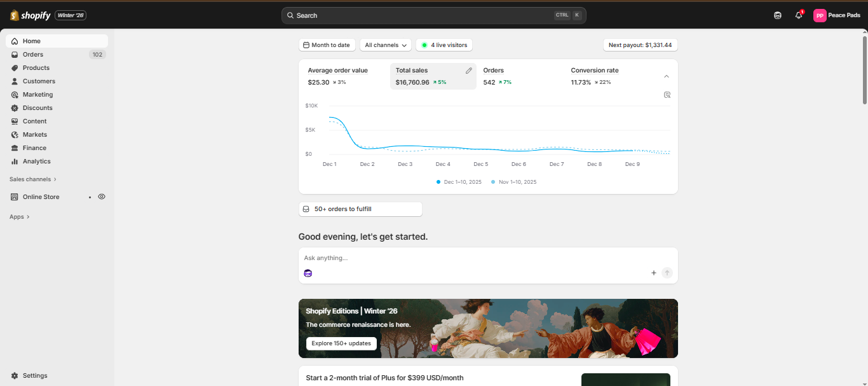
Task: Open Markets in the sidebar
Action: tap(57, 135)
